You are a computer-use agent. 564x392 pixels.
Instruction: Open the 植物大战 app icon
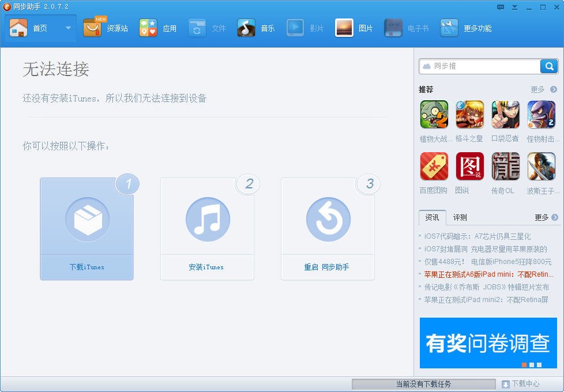pyautogui.click(x=434, y=115)
